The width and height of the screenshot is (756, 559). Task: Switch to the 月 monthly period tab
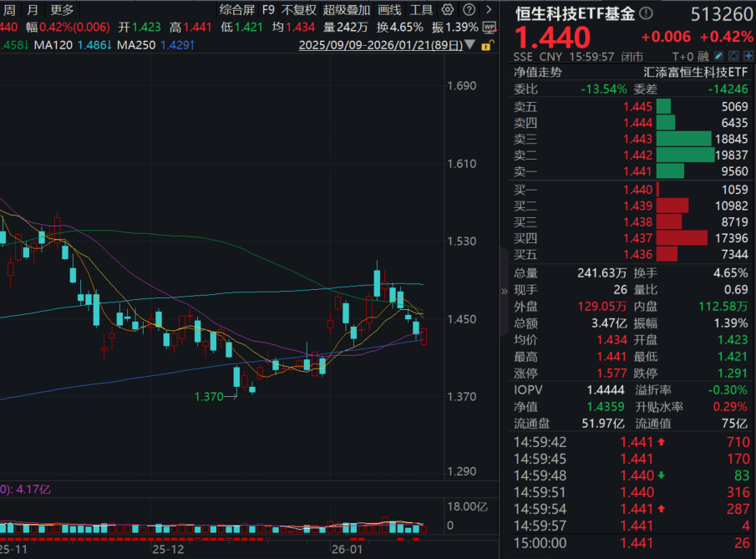[x=33, y=10]
